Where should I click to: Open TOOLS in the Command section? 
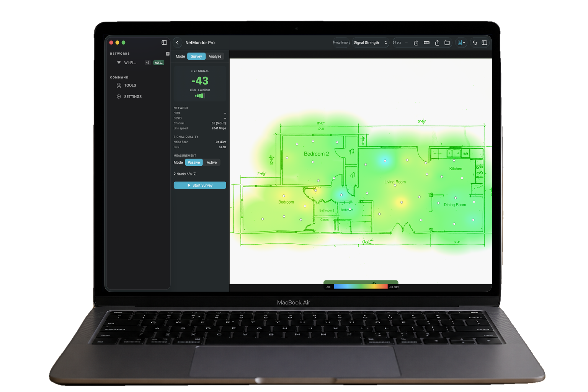click(130, 85)
